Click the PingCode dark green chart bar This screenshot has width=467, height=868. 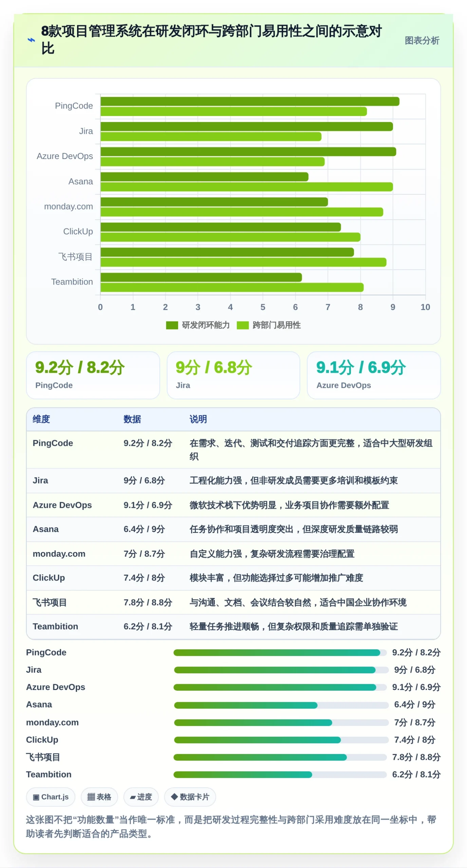tap(250, 101)
